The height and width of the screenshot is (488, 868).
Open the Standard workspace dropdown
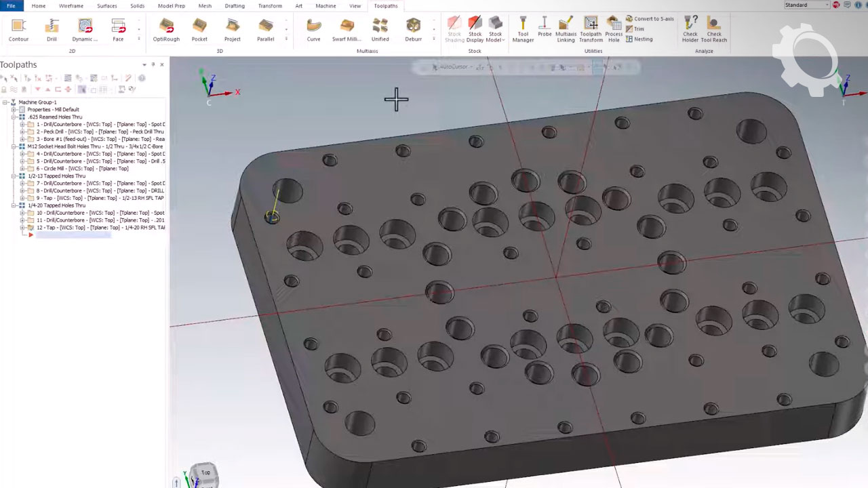pyautogui.click(x=806, y=5)
